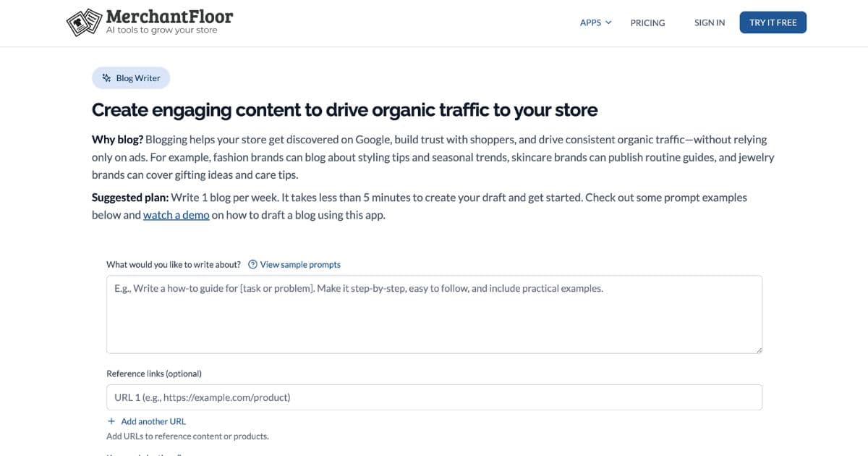868x456 pixels.
Task: Click the plus icon next to Add another URL
Action: pos(111,421)
